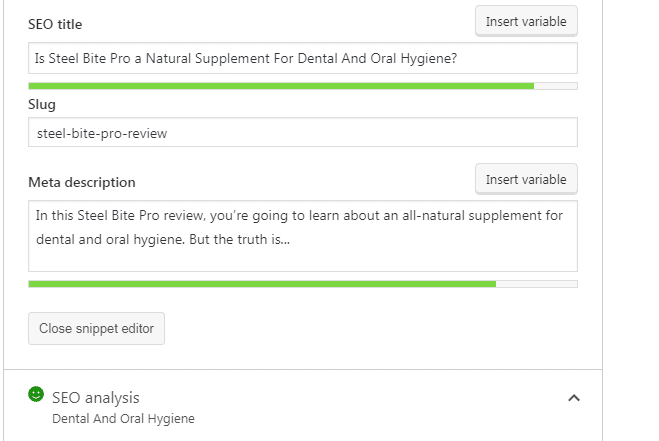This screenshot has width=659, height=441.
Task: Click the green Meta description length bar
Action: (260, 284)
